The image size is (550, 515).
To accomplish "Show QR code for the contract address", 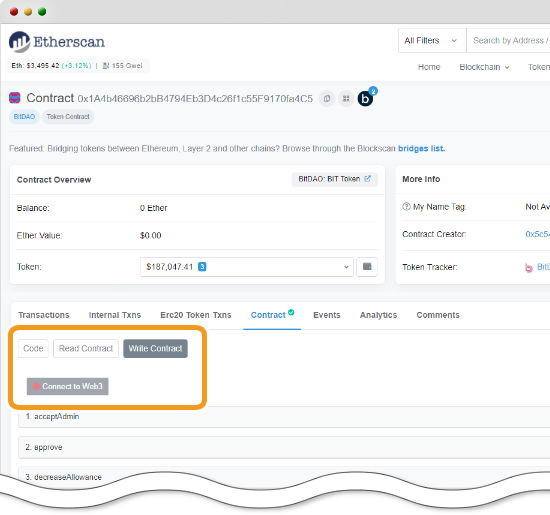I will point(346,99).
